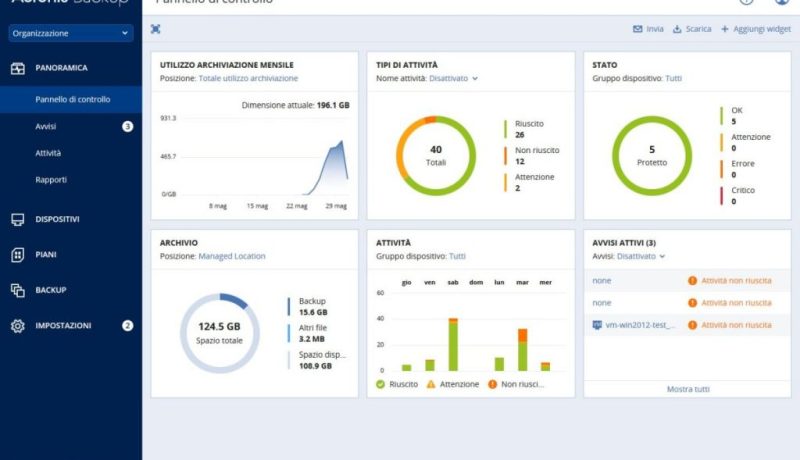
Task: Click the Backup copies icon
Action: 18,290
